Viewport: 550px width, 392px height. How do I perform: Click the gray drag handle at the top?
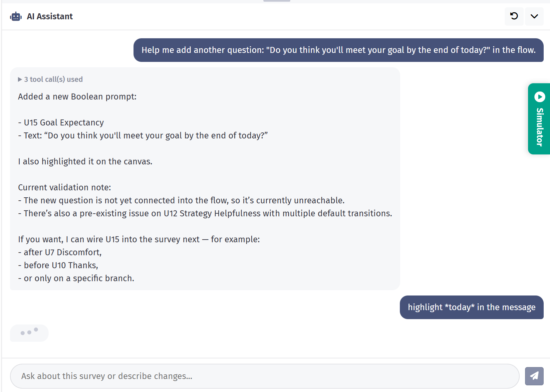[276, 1]
